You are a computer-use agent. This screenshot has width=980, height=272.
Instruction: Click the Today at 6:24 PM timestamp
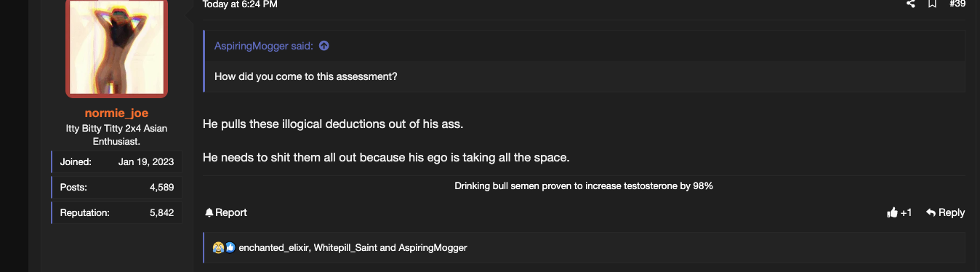coord(240,4)
